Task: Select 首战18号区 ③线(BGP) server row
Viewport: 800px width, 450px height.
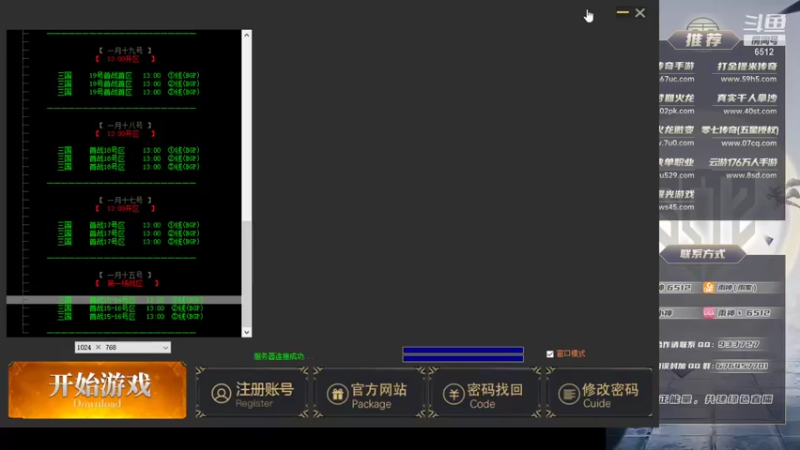Action: (x=128, y=167)
